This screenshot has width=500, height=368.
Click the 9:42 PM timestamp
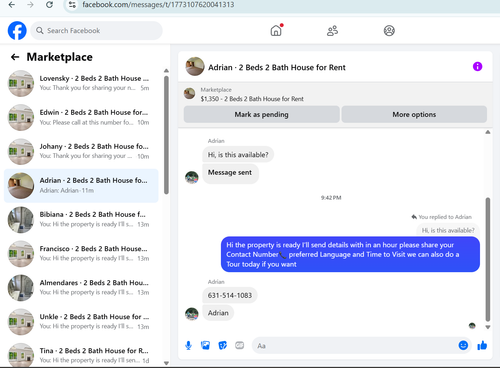(x=331, y=198)
